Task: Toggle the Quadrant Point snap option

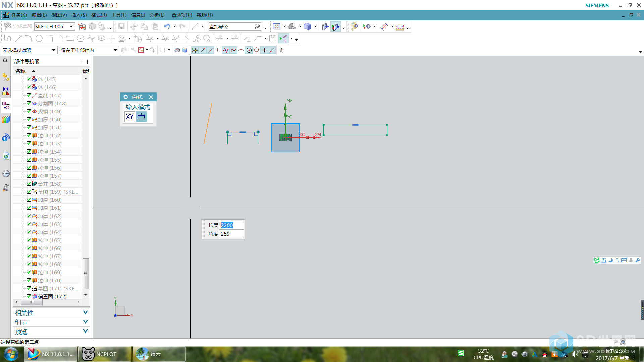Action: point(257,50)
